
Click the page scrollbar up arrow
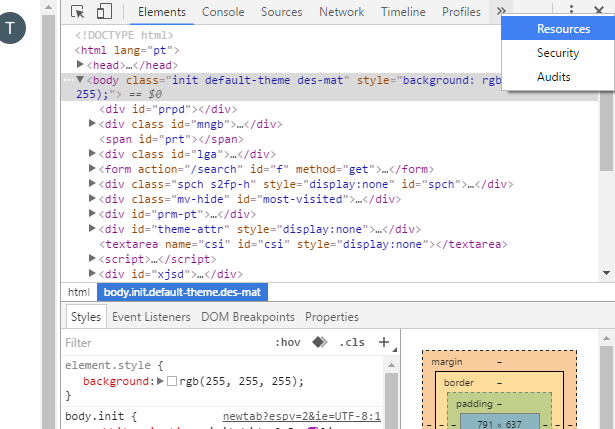[48, 7]
